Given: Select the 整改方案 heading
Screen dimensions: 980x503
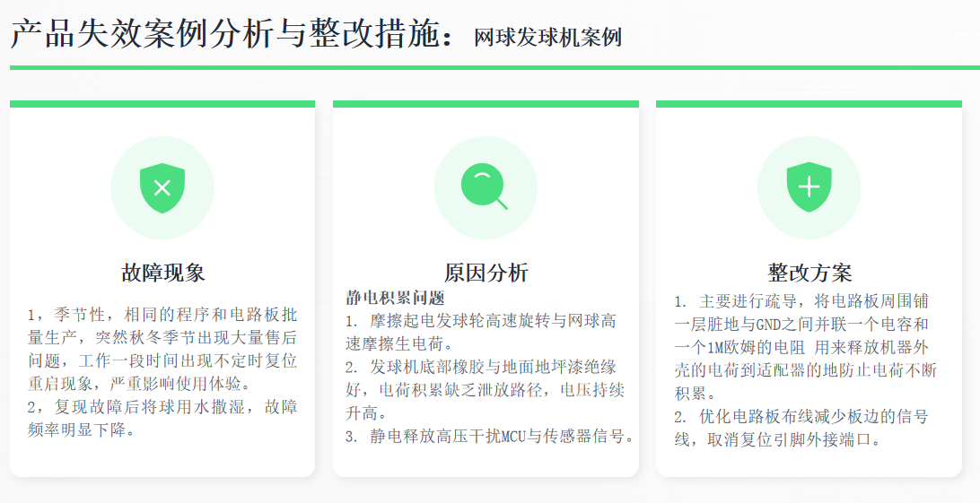Looking at the screenshot, I should (x=809, y=273).
